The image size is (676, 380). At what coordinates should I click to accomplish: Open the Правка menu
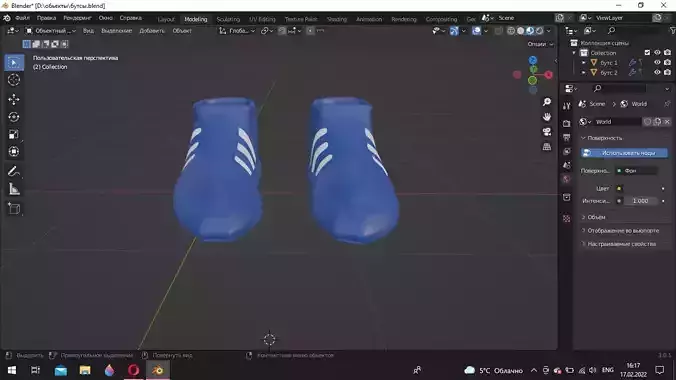(x=46, y=18)
